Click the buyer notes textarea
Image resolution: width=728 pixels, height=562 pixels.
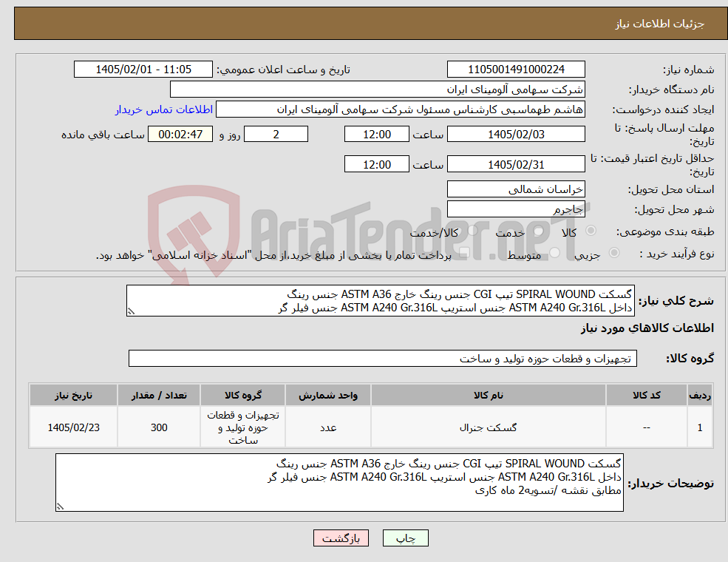click(x=339, y=483)
